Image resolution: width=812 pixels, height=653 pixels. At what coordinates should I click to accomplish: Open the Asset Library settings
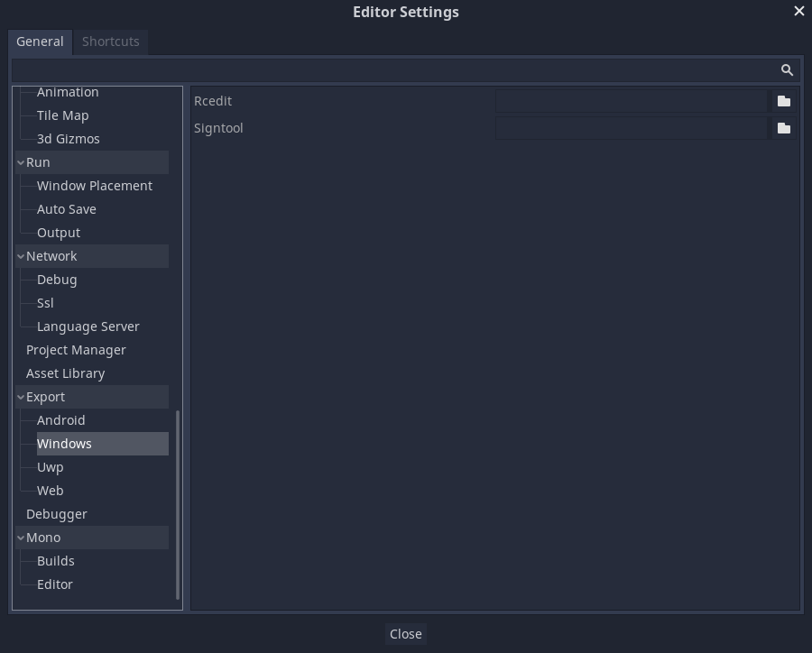click(65, 373)
